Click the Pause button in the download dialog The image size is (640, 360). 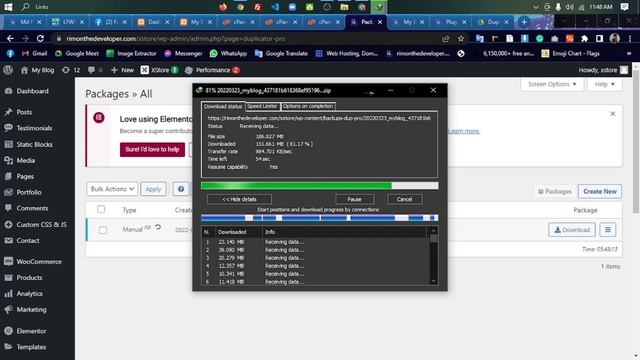(x=354, y=199)
